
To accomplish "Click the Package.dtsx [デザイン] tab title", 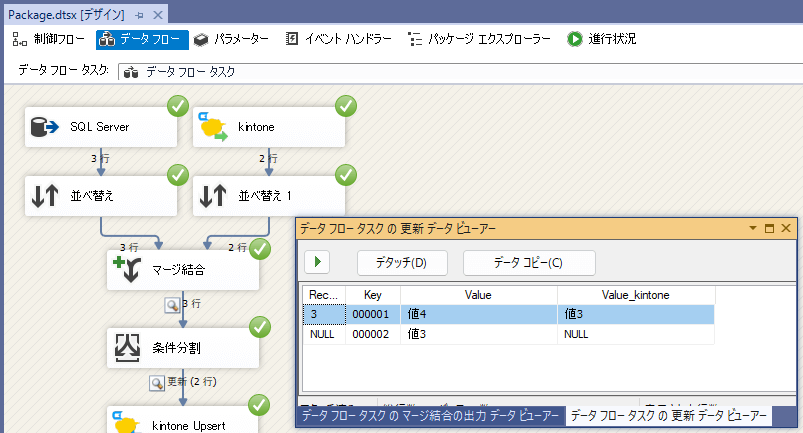I will click(x=67, y=15).
